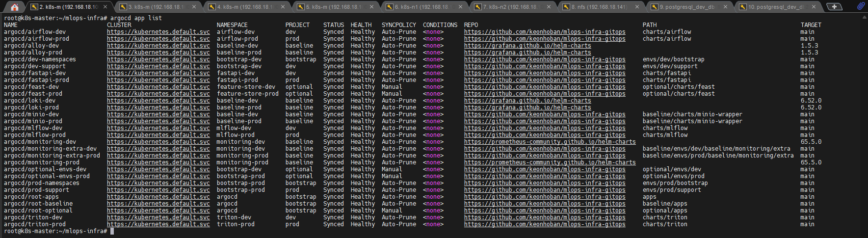Screen dimensions: 868x238
Task: Click the key icon on tab 6 k8s-n1
Action: tap(390, 7)
